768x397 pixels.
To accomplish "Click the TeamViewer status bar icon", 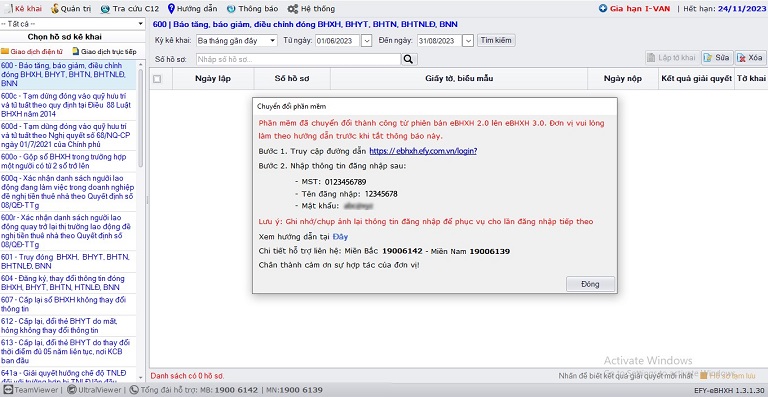I will point(7,390).
